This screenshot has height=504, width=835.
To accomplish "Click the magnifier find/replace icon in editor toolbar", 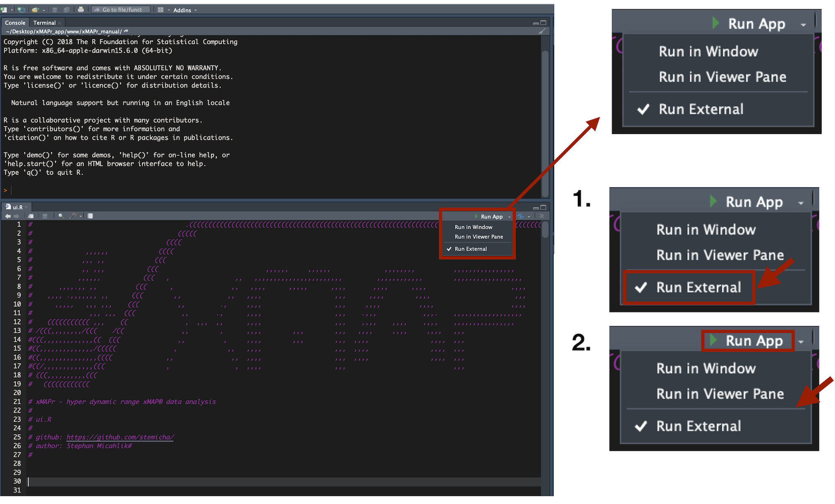I will coord(61,216).
